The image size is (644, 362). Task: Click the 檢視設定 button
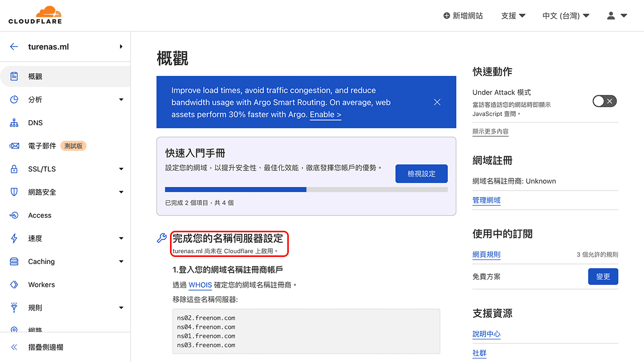point(421,173)
